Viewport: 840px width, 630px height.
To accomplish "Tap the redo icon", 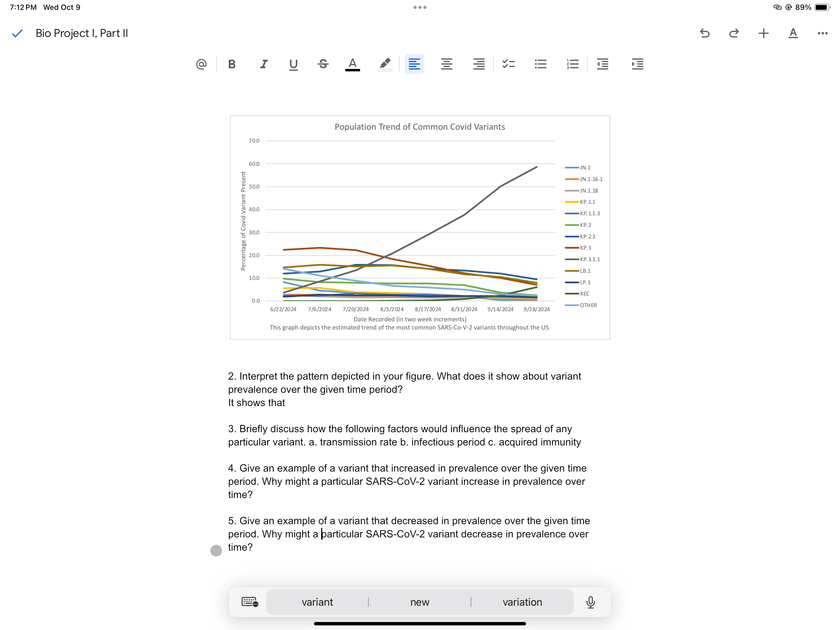I will coord(734,34).
